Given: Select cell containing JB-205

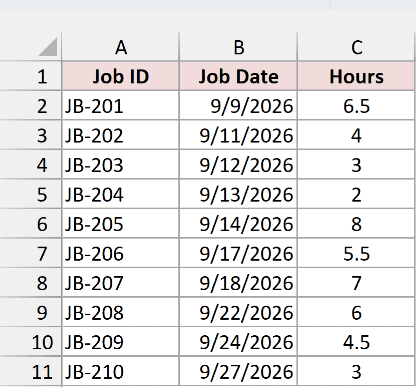Looking at the screenshot, I should click(x=121, y=224).
